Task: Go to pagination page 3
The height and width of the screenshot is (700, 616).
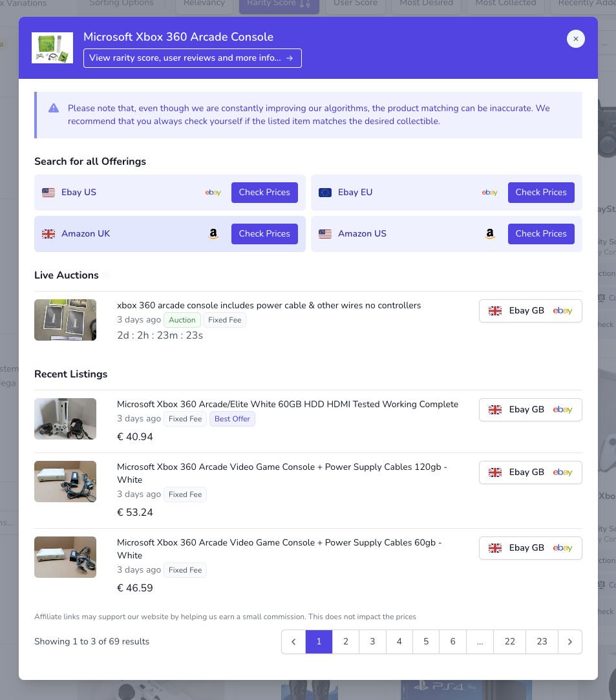Action: click(372, 642)
